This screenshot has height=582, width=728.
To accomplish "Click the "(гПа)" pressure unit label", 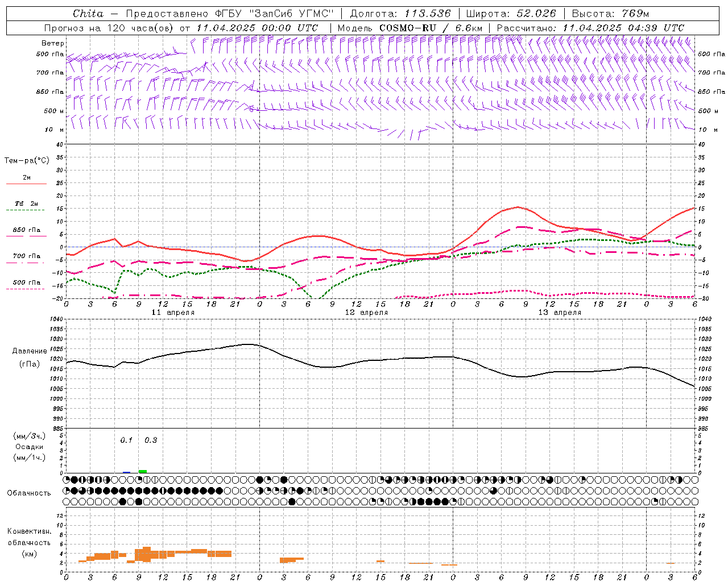I will tap(30, 364).
